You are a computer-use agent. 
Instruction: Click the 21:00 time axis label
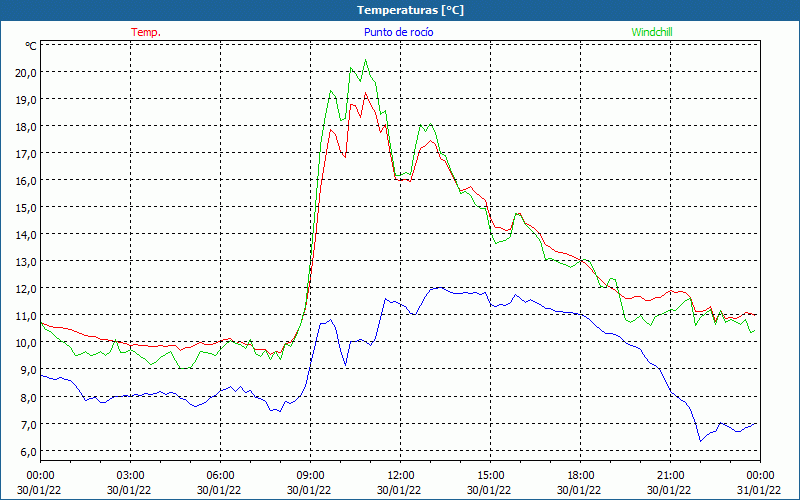coord(670,476)
